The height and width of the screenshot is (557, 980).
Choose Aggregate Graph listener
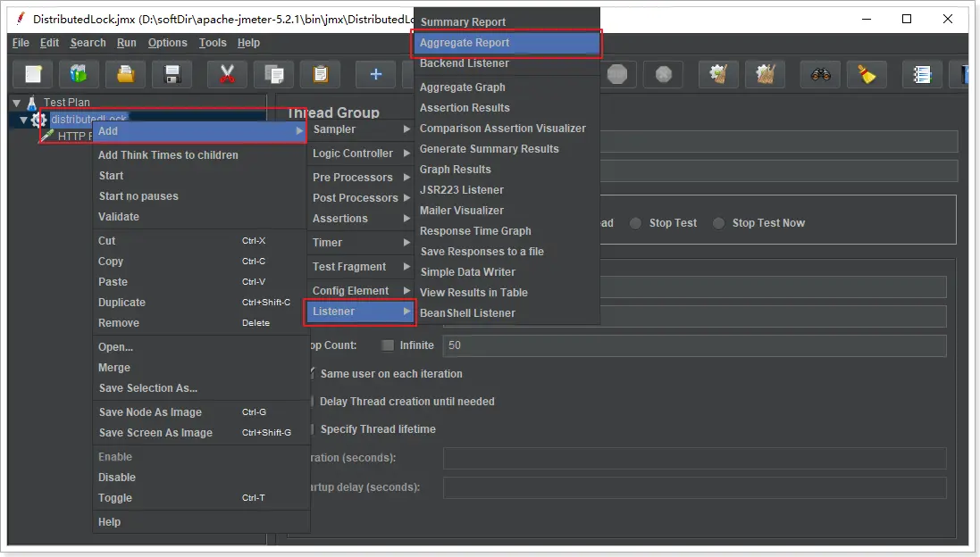click(x=507, y=87)
